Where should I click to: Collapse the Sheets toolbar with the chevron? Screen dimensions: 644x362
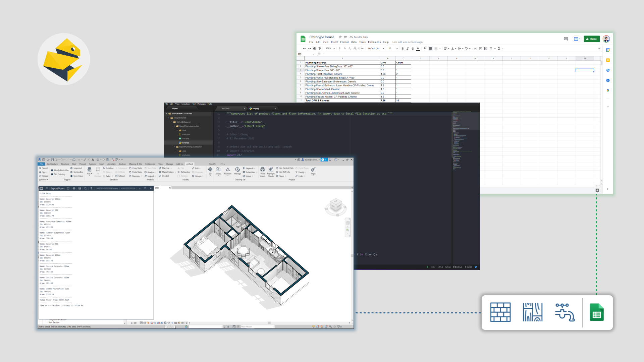(599, 49)
